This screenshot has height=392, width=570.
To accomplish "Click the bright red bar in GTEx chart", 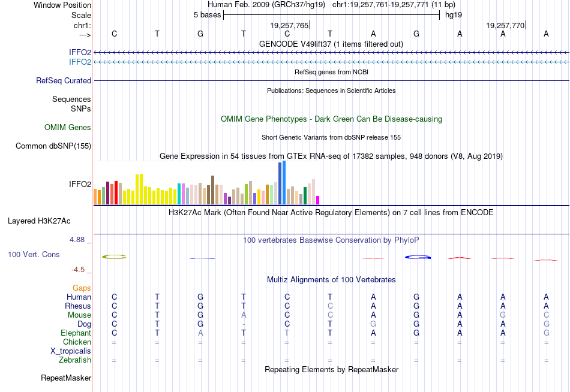I will pyautogui.click(x=116, y=193).
